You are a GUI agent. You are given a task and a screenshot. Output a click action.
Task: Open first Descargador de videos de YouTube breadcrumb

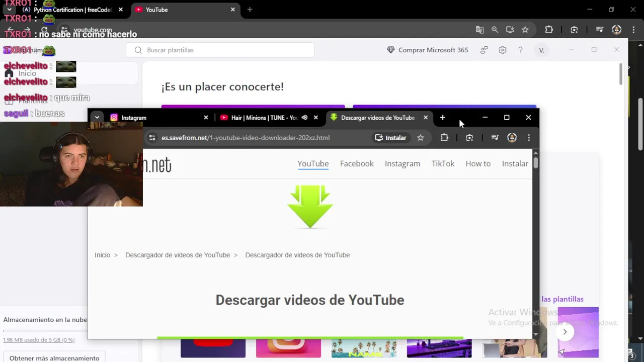click(178, 255)
